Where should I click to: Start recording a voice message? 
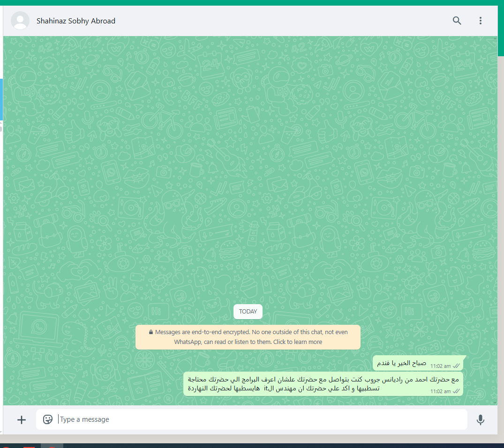480,420
